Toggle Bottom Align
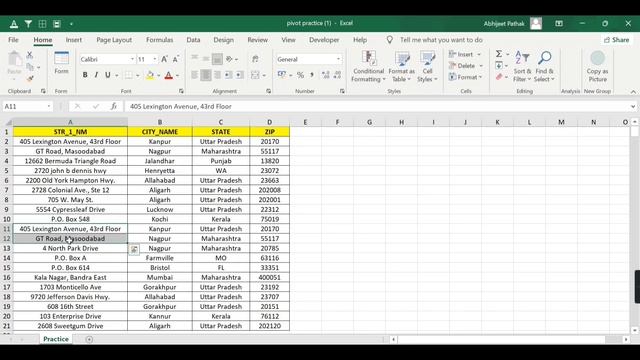640x360 pixels. pos(217,59)
